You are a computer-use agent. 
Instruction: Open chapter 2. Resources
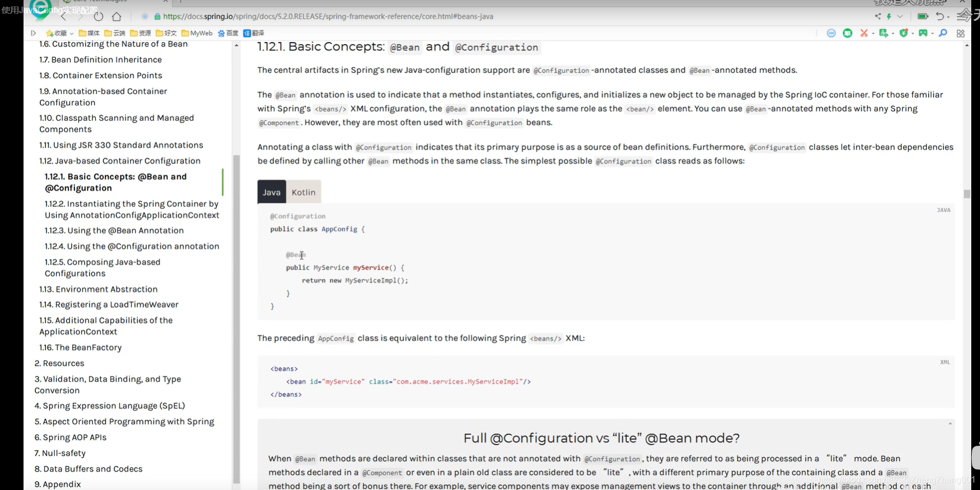tap(59, 363)
